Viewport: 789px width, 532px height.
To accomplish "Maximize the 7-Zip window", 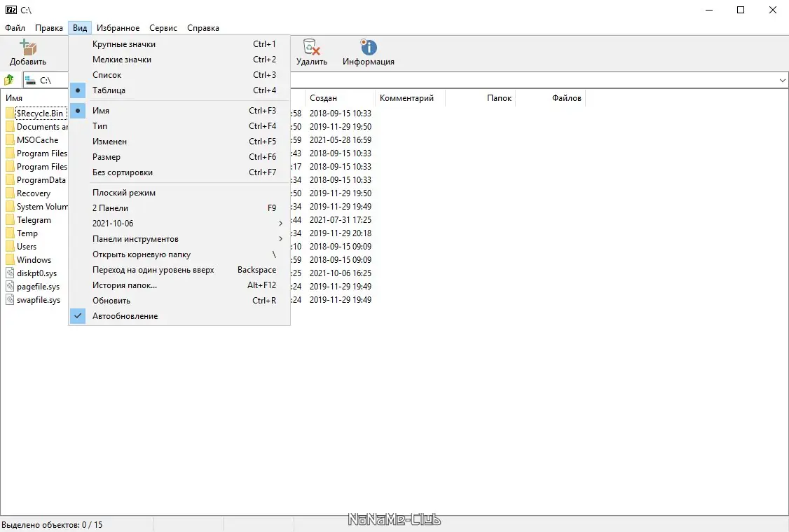I will (741, 10).
